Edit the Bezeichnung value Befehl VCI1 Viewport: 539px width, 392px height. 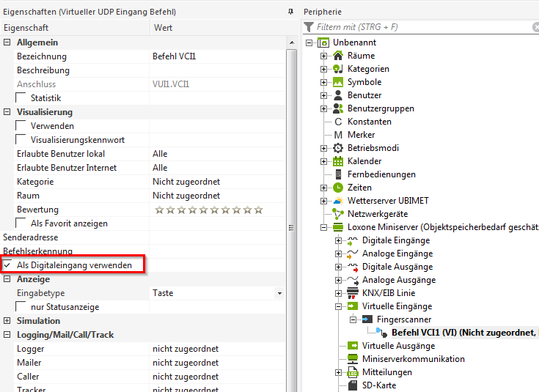(x=217, y=56)
